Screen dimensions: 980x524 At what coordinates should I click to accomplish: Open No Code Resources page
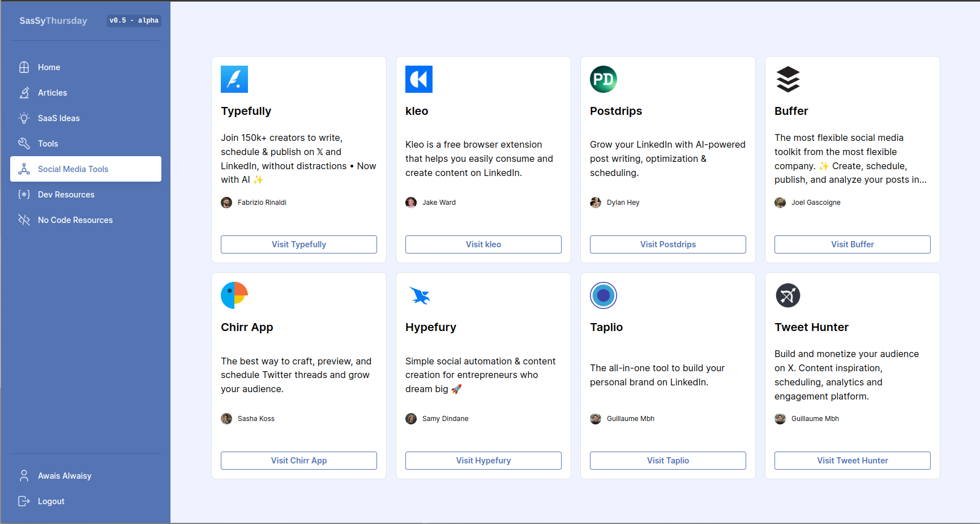pyautogui.click(x=85, y=220)
